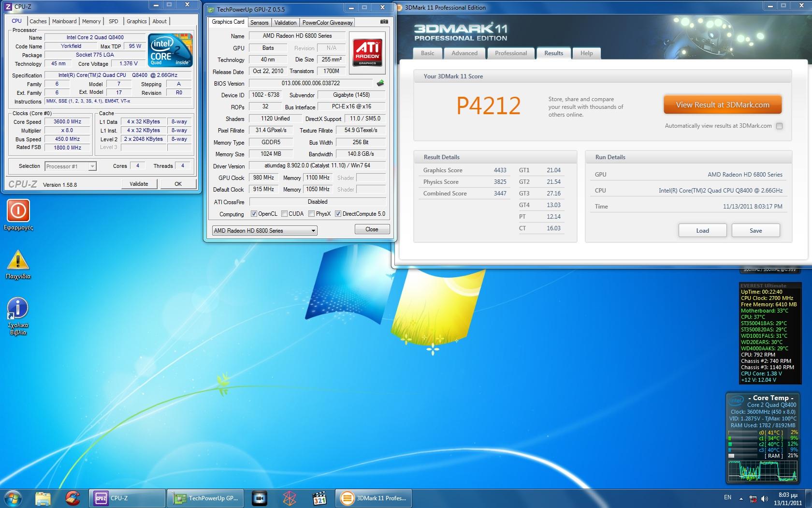Open the Advanced tab in 3DMark 11

tap(464, 53)
